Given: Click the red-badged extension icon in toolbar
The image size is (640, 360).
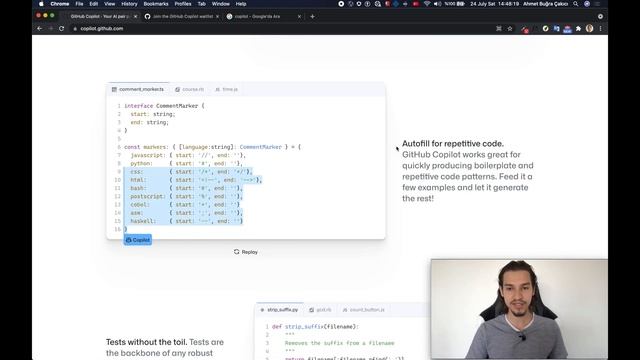Looking at the screenshot, I should (x=525, y=29).
